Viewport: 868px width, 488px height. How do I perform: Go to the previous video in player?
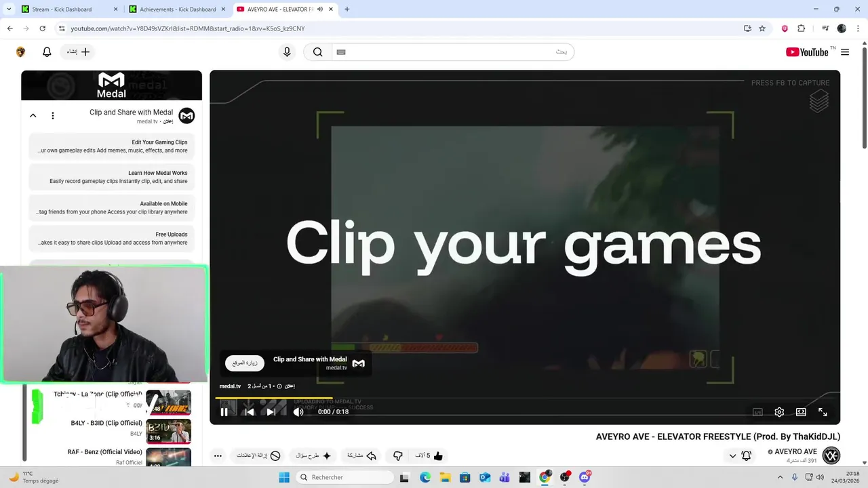tap(249, 412)
